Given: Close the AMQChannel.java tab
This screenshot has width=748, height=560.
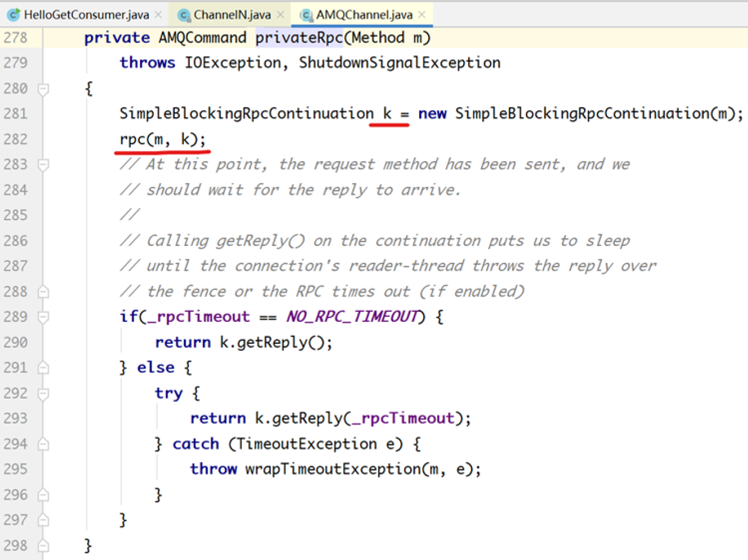Looking at the screenshot, I should pyautogui.click(x=422, y=15).
